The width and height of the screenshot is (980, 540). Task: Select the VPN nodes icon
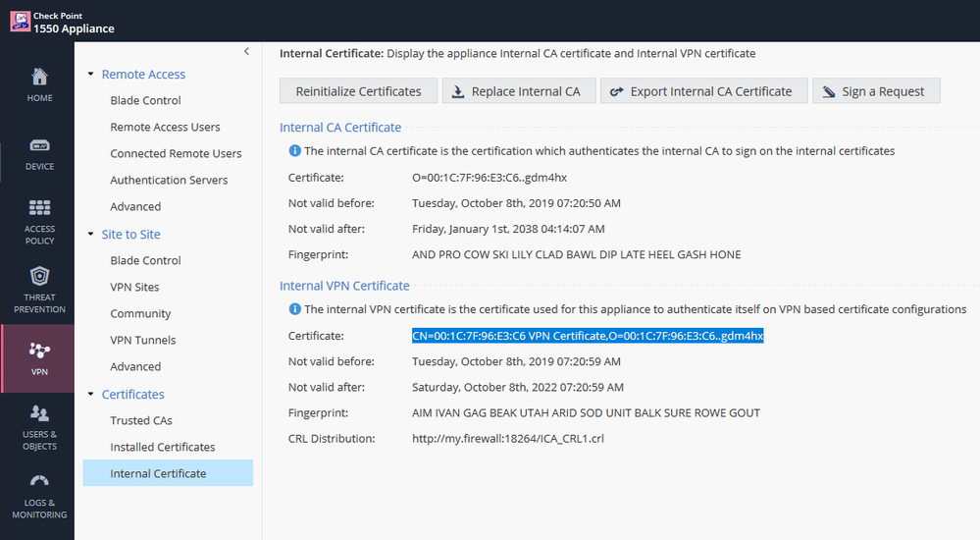[39, 350]
